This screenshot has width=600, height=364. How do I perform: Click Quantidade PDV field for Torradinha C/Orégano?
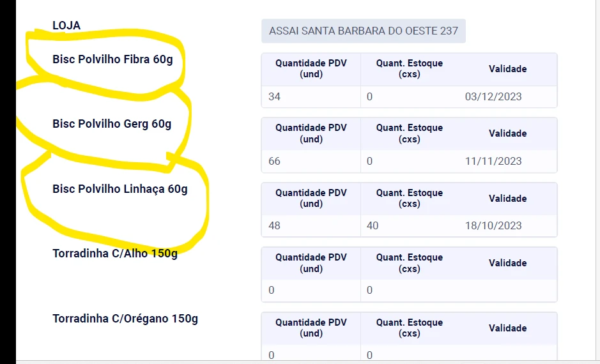click(x=310, y=355)
